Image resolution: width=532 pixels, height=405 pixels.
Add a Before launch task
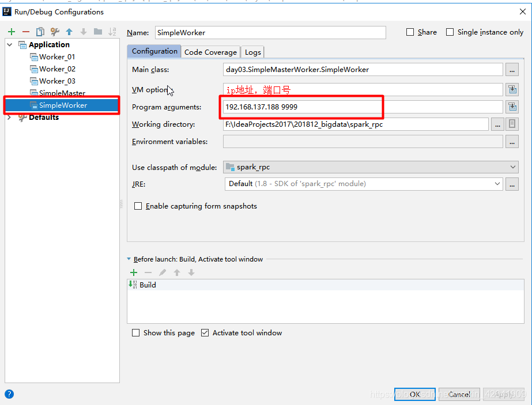point(134,272)
